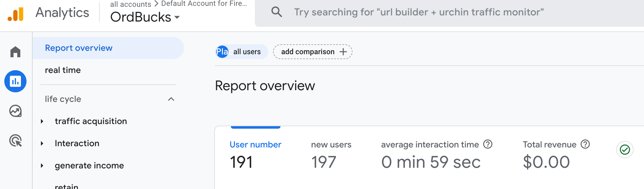Click the life cycle section label

point(63,99)
